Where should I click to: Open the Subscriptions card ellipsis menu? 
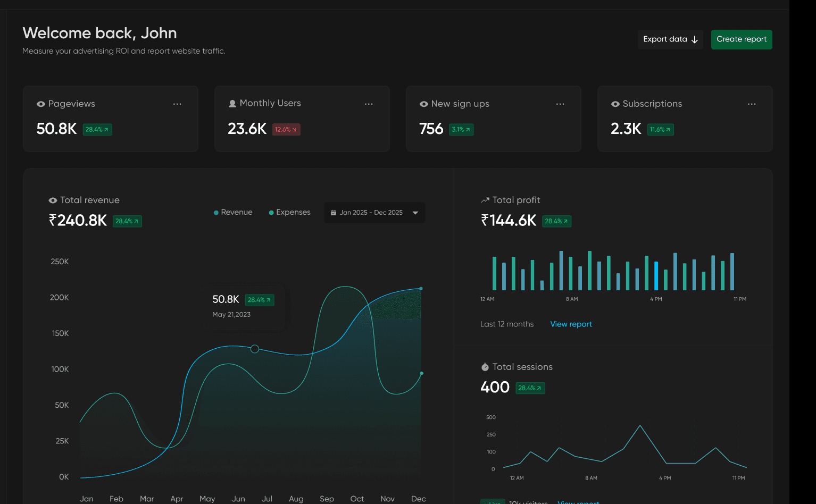click(x=752, y=104)
